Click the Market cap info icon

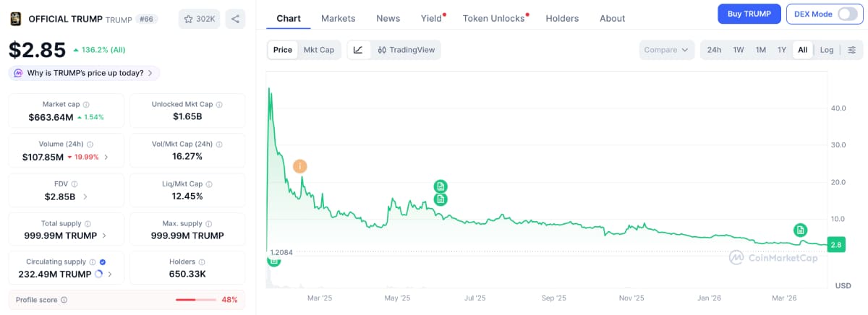tap(86, 105)
